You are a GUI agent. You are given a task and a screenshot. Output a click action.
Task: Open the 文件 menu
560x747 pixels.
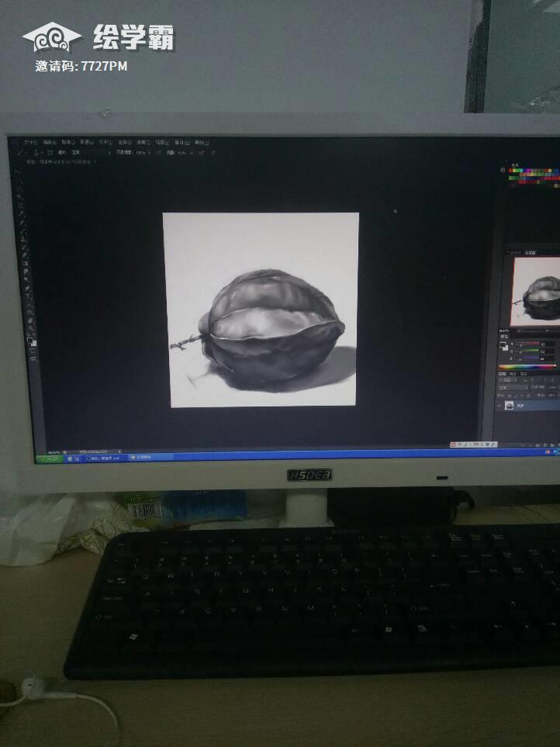31,142
